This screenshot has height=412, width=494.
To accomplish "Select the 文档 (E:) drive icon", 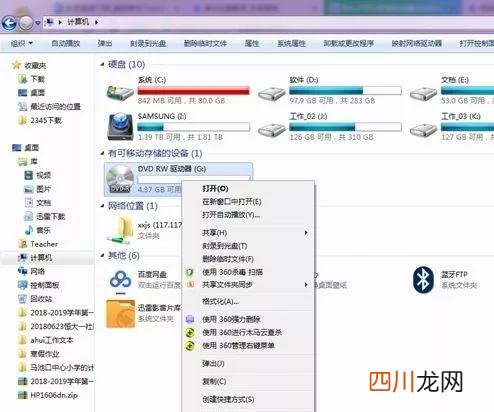I will [424, 93].
